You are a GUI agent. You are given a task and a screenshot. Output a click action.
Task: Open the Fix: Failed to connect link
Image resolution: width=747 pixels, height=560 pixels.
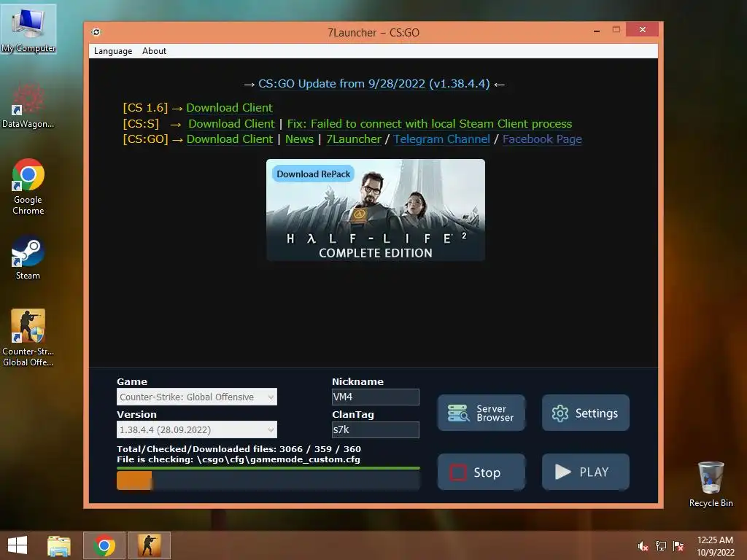429,124
